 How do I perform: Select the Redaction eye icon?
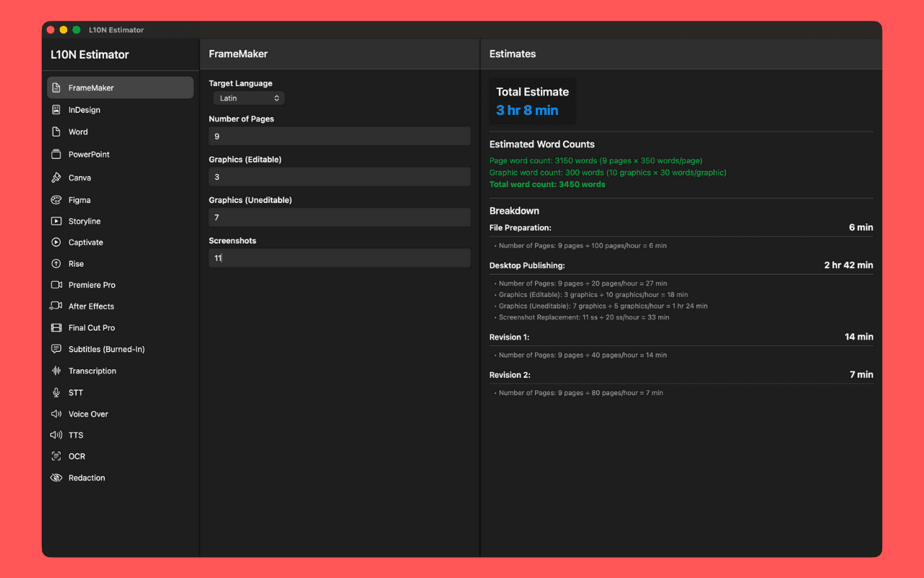pos(58,478)
